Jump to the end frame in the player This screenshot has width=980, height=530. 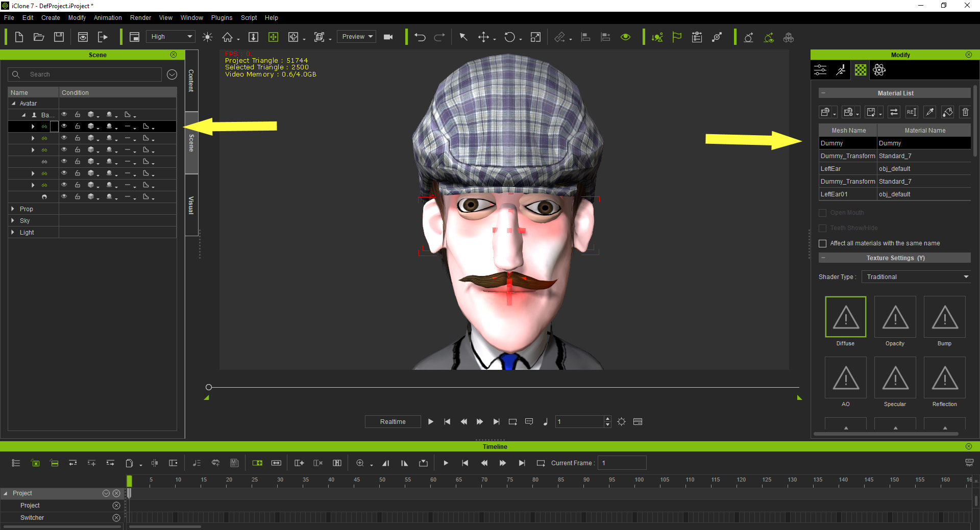point(496,422)
